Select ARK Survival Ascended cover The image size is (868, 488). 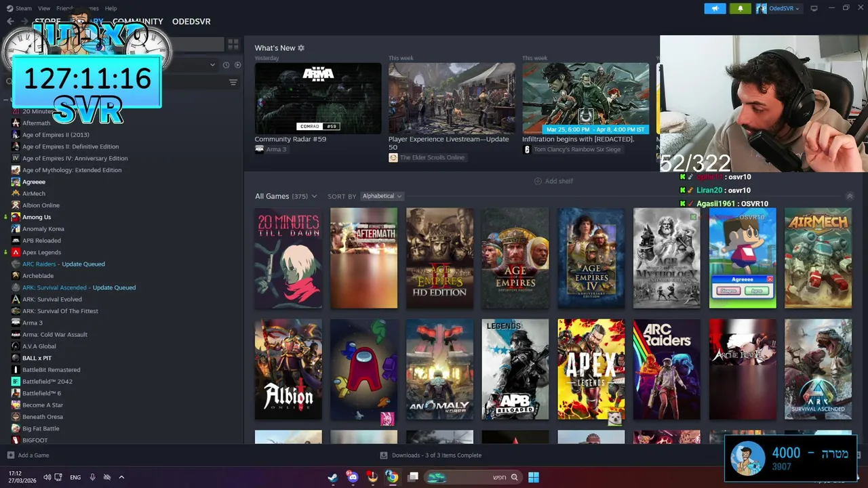point(818,369)
